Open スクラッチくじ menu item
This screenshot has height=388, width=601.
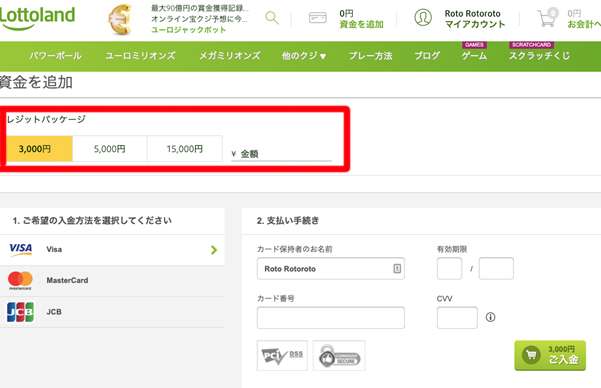(x=539, y=56)
